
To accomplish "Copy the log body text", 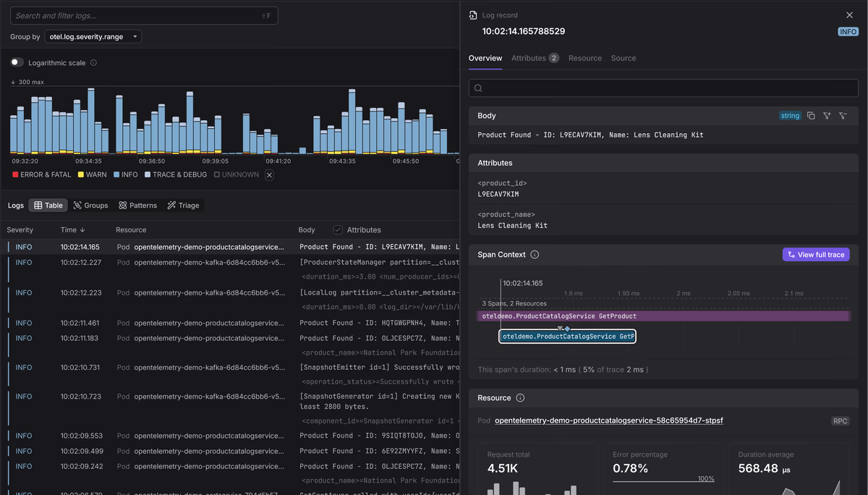I will 811,116.
